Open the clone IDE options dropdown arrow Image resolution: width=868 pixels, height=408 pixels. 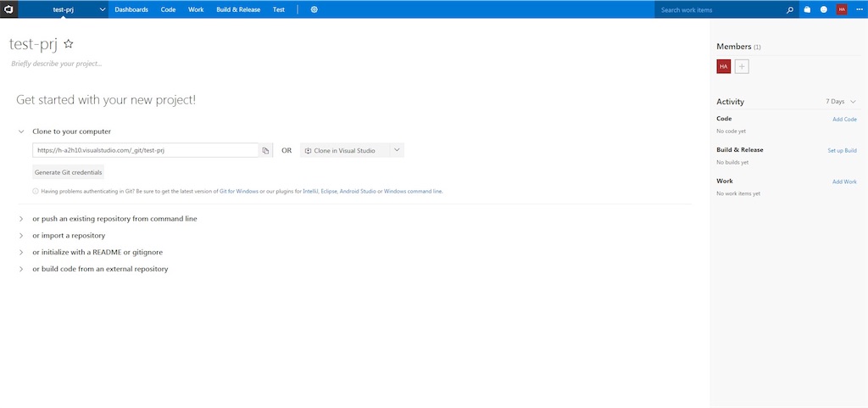point(397,150)
